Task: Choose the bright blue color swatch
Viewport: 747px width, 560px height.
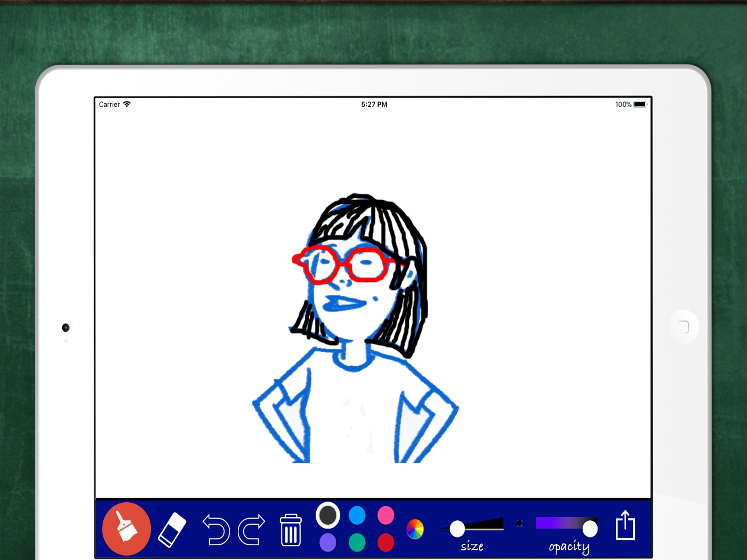Action: [x=357, y=515]
